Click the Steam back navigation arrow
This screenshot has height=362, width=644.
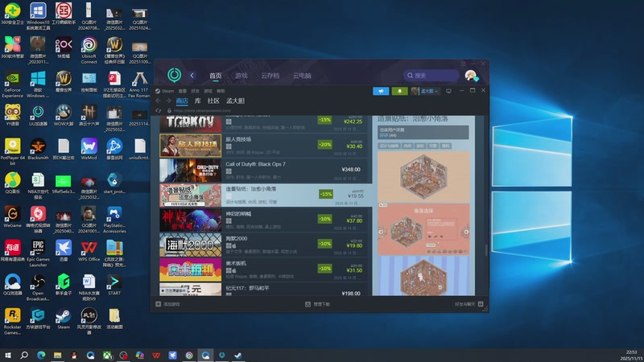159,101
